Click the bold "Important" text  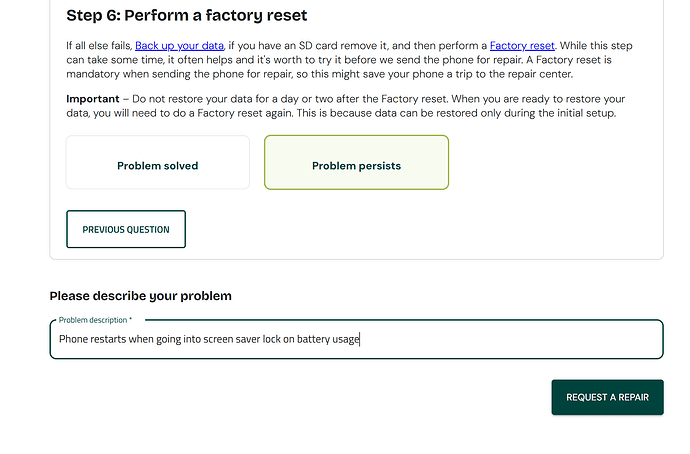click(x=92, y=99)
